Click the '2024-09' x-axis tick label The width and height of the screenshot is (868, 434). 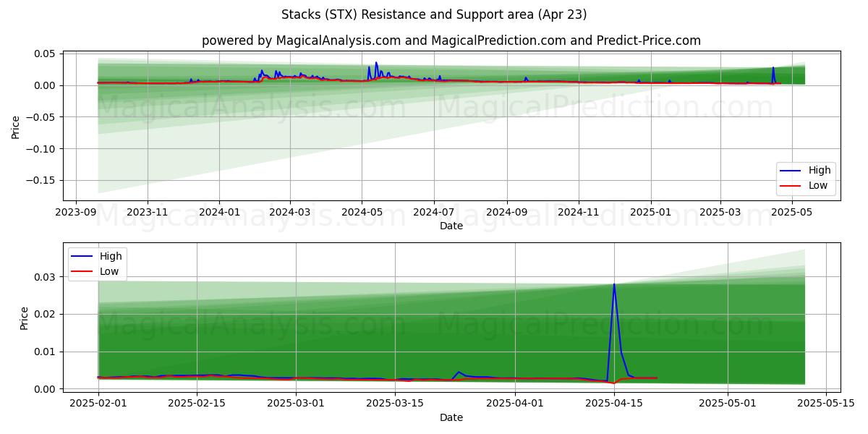coord(506,213)
